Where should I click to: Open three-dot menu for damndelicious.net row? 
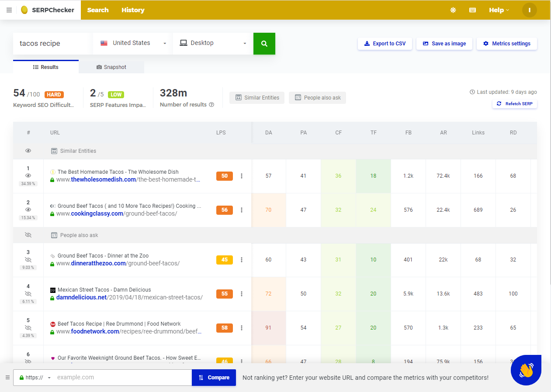tap(242, 294)
